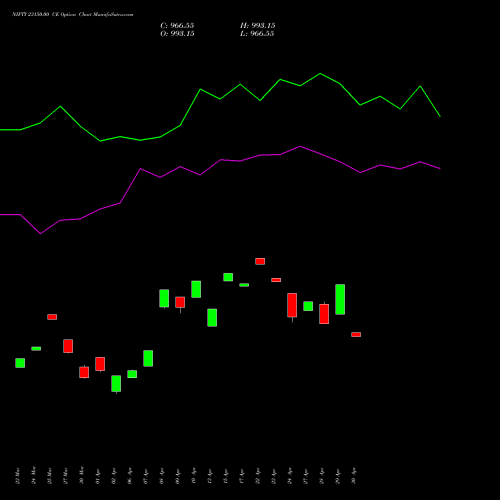The image size is (500, 500).
Task: Select the green candle above 13 Apr
Action: [x=212, y=318]
